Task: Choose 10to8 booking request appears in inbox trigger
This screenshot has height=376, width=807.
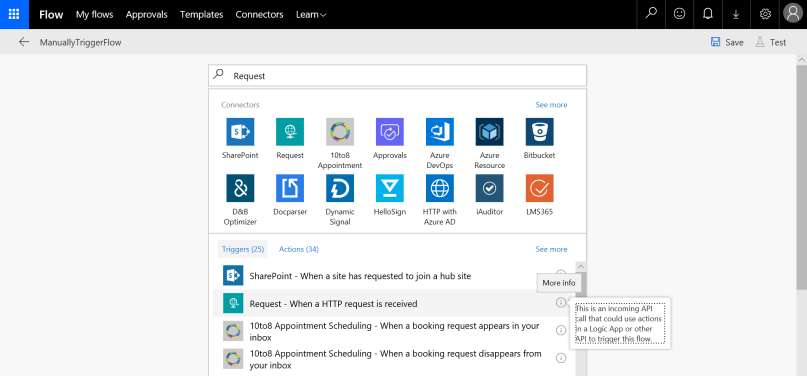Action: click(394, 331)
